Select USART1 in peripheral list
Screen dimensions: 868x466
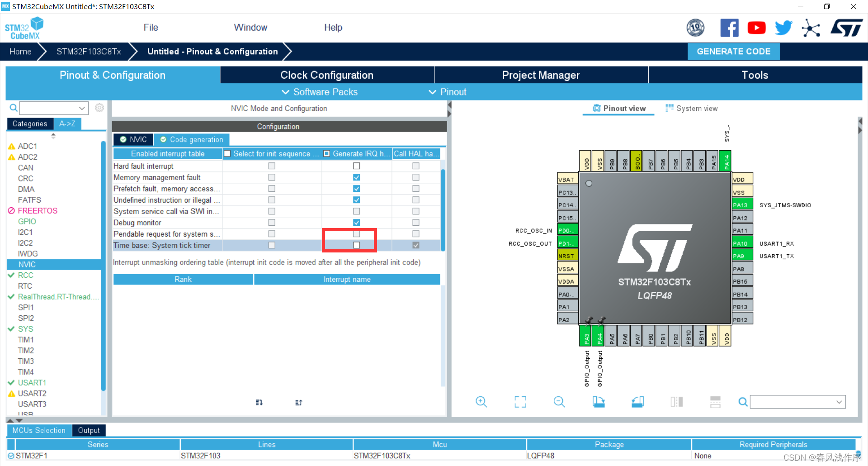(x=32, y=383)
